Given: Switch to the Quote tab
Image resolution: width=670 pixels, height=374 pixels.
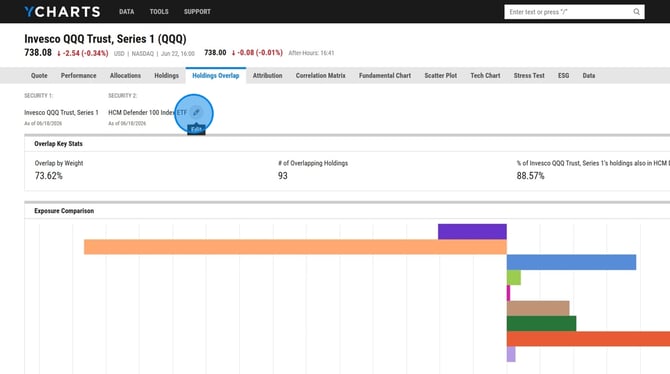Looking at the screenshot, I should [x=39, y=76].
